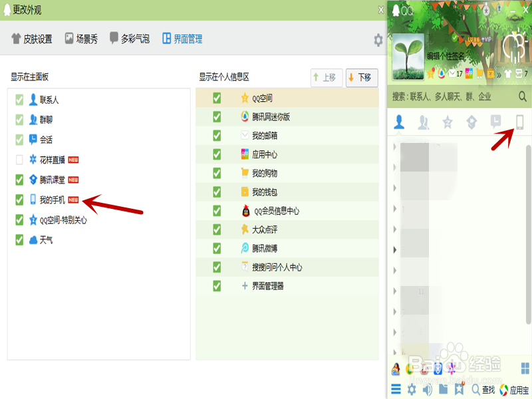Click the medal icon in QQ title bar
Screen dimensions: 532x399
click(x=486, y=10)
